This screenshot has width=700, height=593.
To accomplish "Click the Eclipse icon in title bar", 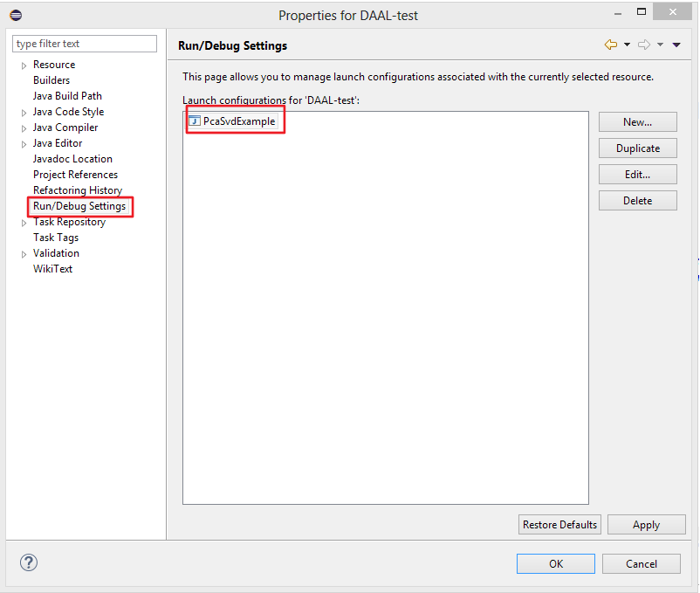I will click(x=16, y=15).
